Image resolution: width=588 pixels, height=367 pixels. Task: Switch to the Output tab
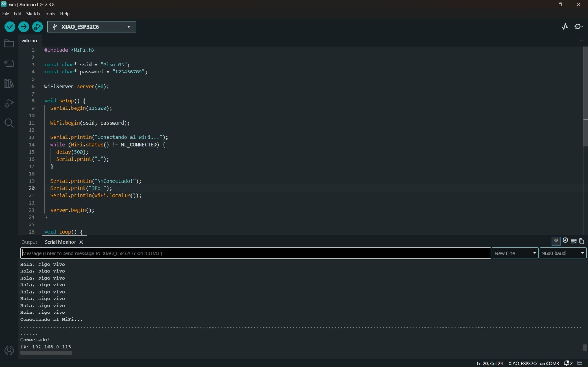(x=29, y=242)
